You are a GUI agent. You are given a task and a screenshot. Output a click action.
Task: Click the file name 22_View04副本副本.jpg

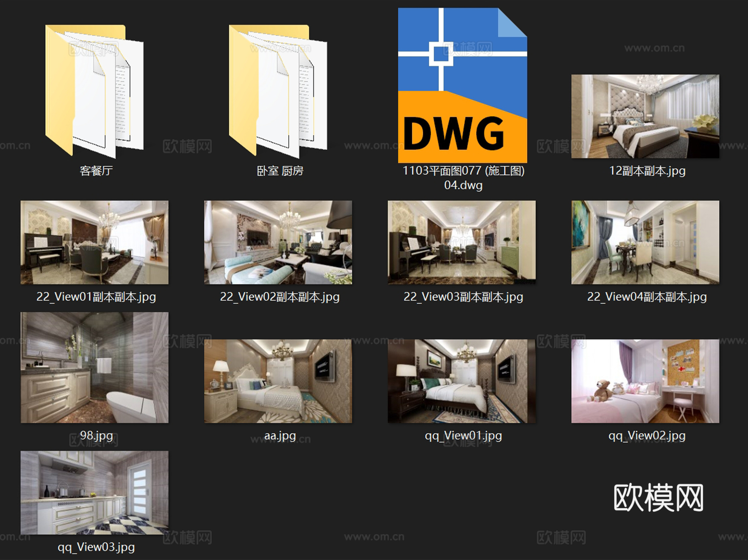(x=647, y=297)
